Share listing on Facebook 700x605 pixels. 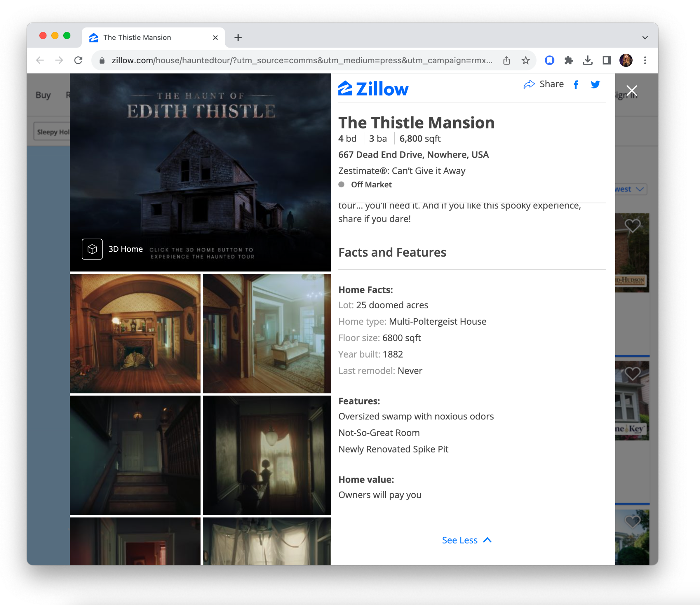tap(576, 84)
